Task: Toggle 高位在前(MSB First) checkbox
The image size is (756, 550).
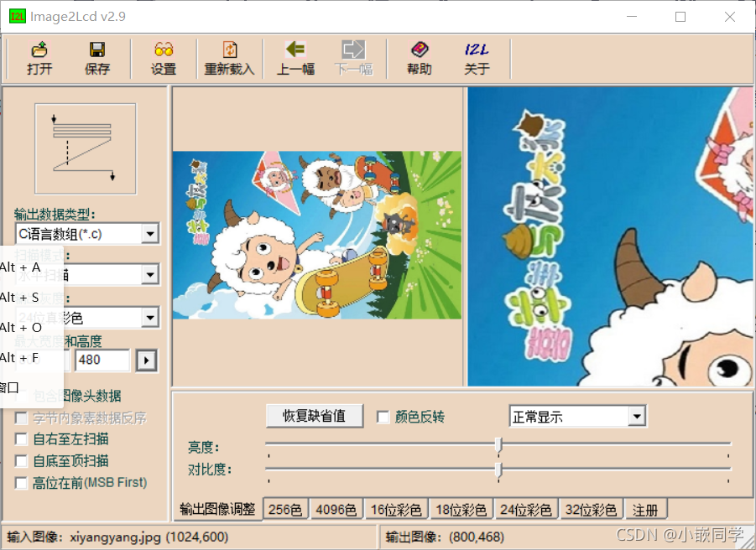Action: pyautogui.click(x=21, y=483)
